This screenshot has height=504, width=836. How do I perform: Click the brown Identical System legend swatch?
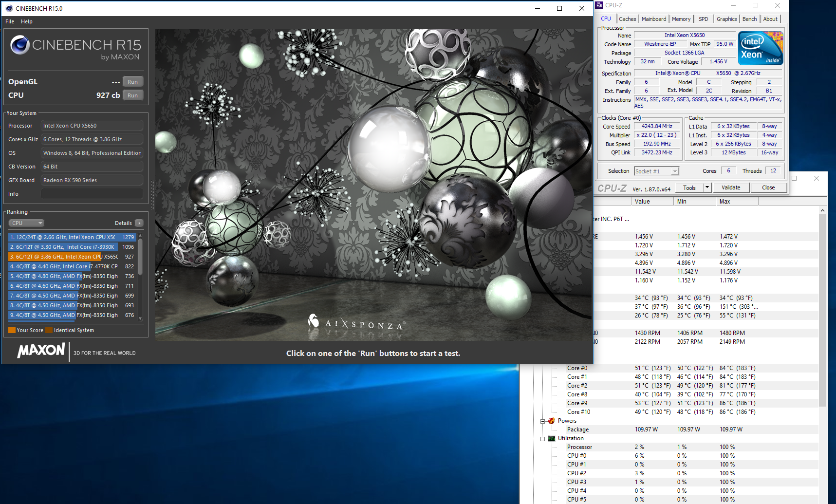point(49,330)
